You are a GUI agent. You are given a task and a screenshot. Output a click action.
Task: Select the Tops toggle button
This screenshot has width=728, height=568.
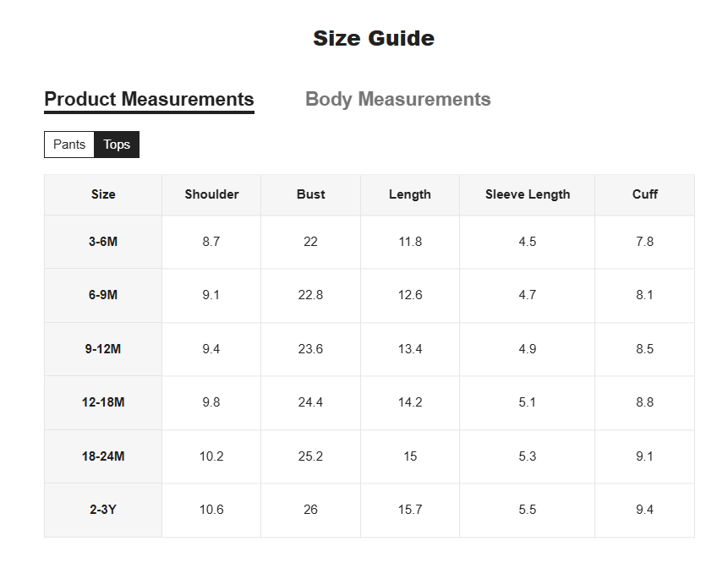(x=117, y=145)
